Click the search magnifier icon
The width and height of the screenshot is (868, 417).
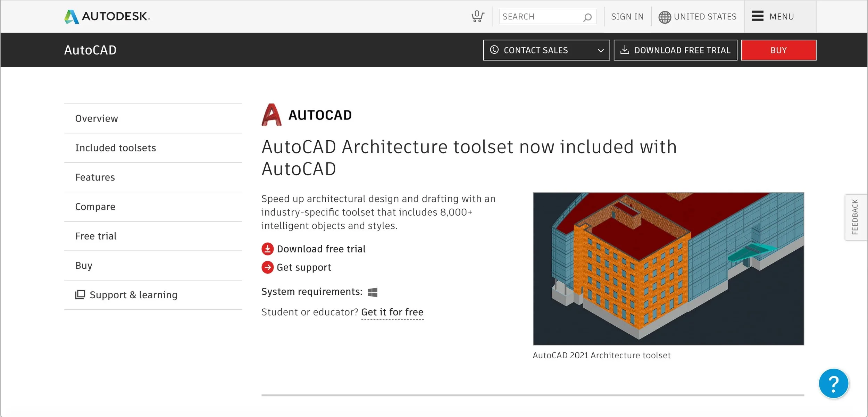point(587,17)
